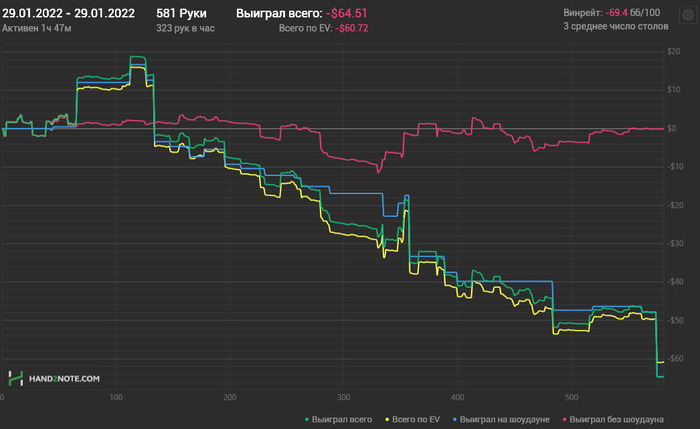Click the date range 29.01.2022 - 29.01.2022
Image resolution: width=700 pixels, height=429 pixels.
pos(69,13)
